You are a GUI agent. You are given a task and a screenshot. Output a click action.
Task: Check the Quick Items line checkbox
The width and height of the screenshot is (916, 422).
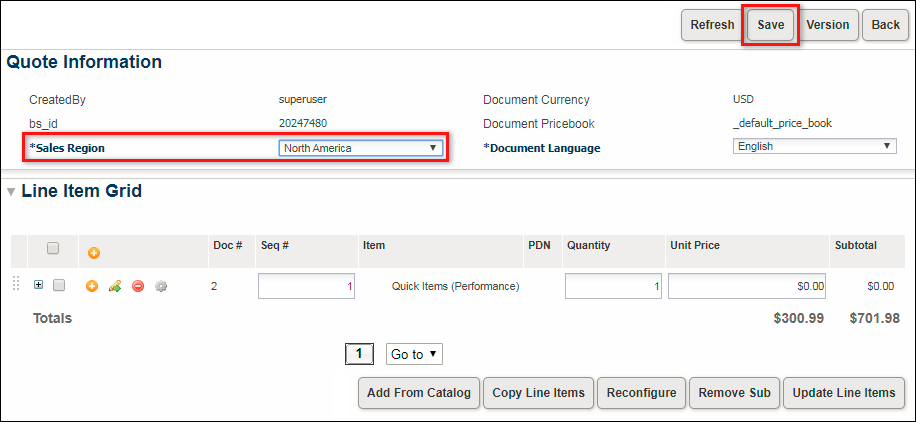pyautogui.click(x=59, y=285)
